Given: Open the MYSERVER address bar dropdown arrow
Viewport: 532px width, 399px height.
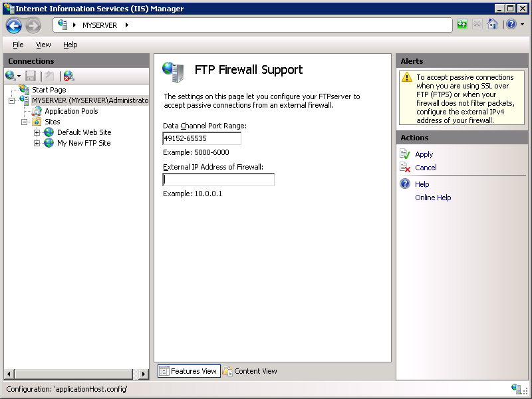Looking at the screenshot, I should (127, 25).
